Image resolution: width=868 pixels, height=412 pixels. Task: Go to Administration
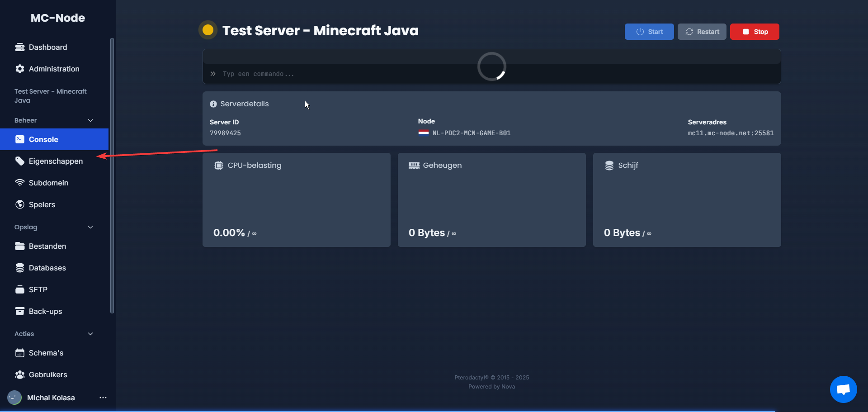54,69
